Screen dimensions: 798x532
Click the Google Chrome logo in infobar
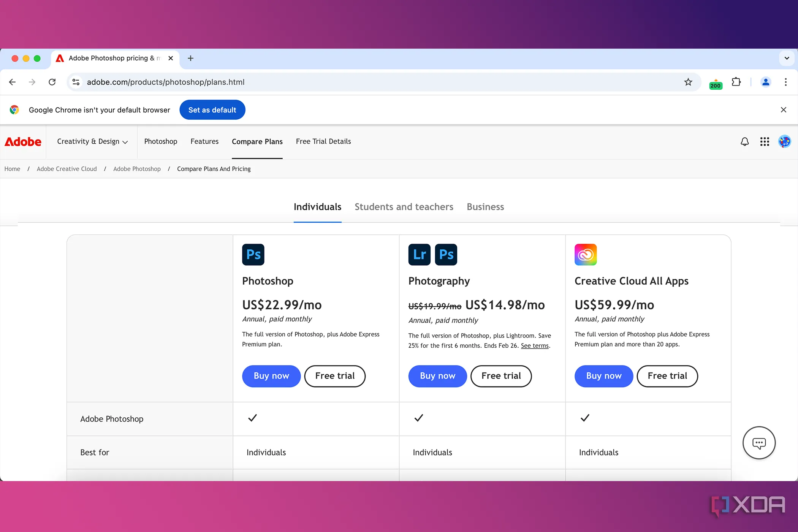tap(14, 110)
